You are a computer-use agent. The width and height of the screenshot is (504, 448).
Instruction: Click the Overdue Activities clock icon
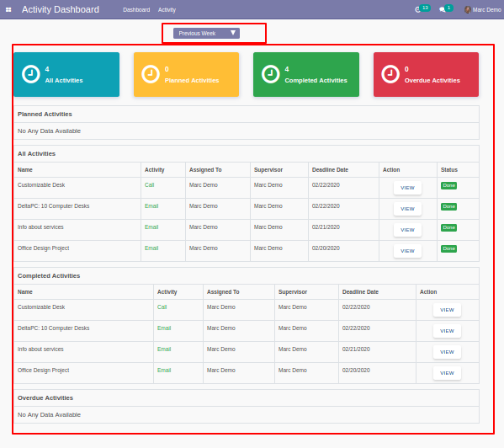pos(390,74)
